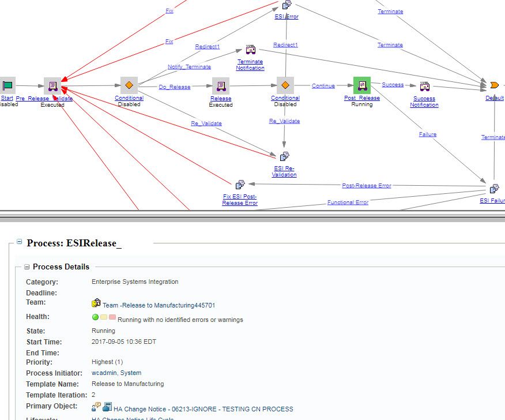Open the Terminate Notification link
505x420 pixels.
250,65
